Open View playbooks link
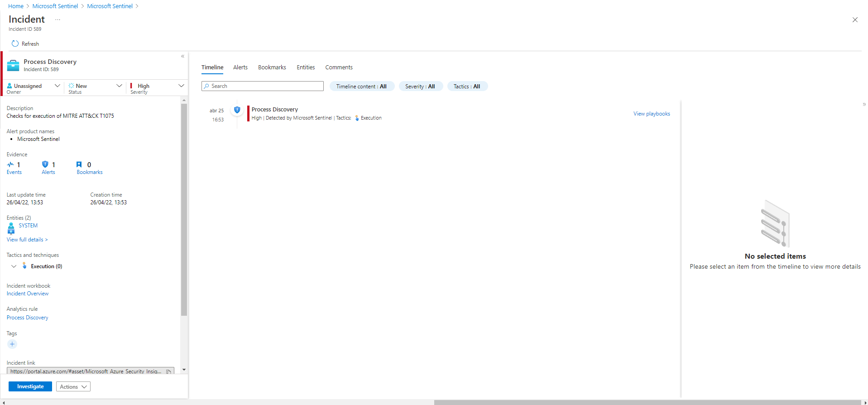868x405 pixels. (x=652, y=114)
